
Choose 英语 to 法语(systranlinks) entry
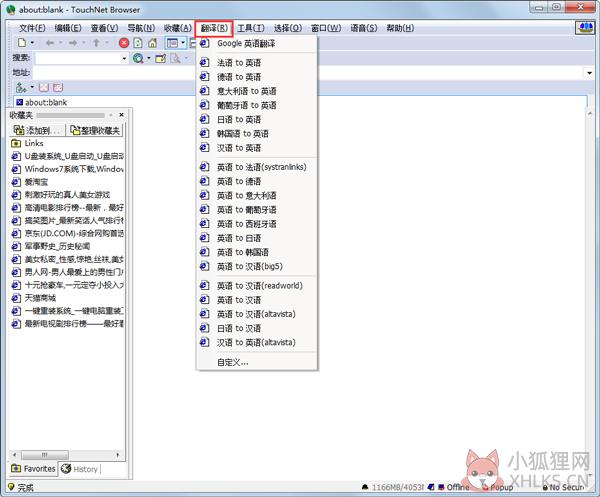pos(257,167)
